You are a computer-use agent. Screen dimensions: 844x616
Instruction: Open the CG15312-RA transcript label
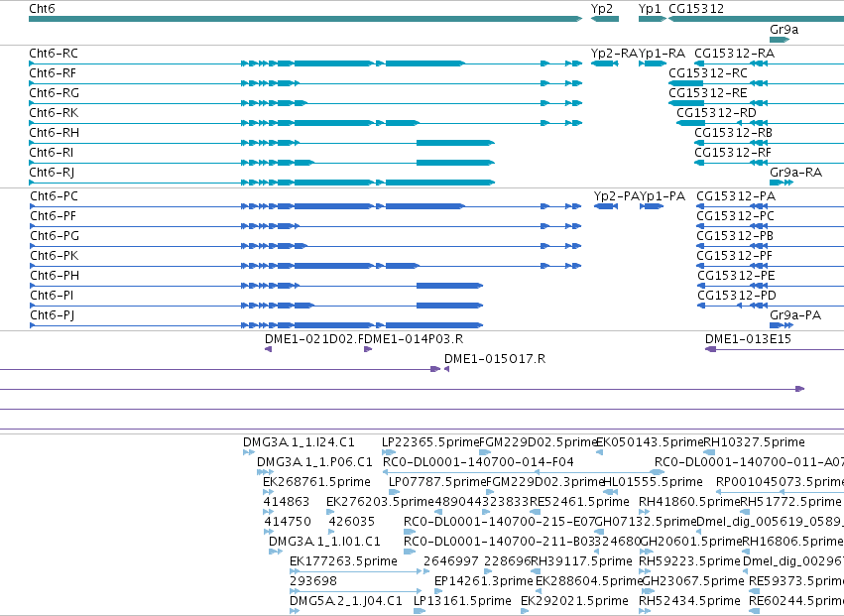point(734,54)
